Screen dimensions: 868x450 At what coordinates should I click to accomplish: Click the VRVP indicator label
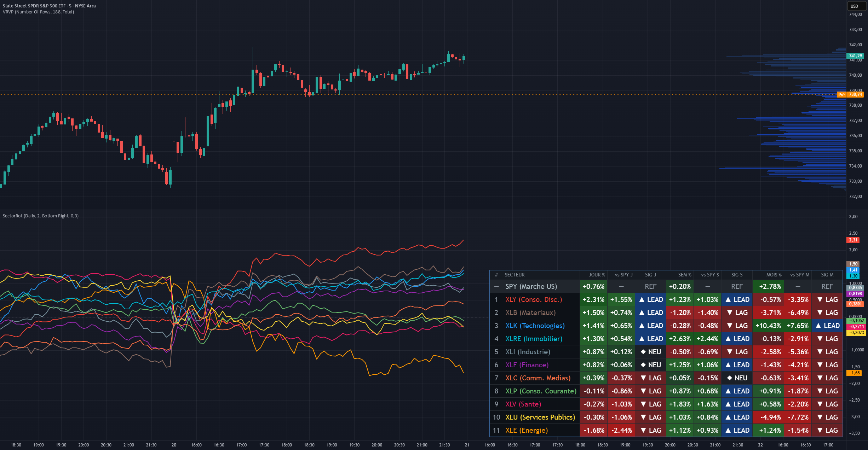point(39,12)
